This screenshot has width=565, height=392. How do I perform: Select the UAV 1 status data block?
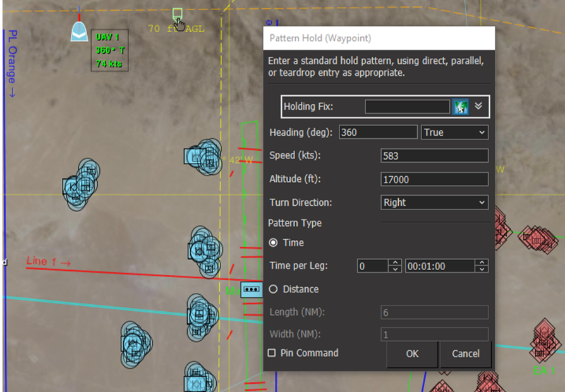(109, 50)
